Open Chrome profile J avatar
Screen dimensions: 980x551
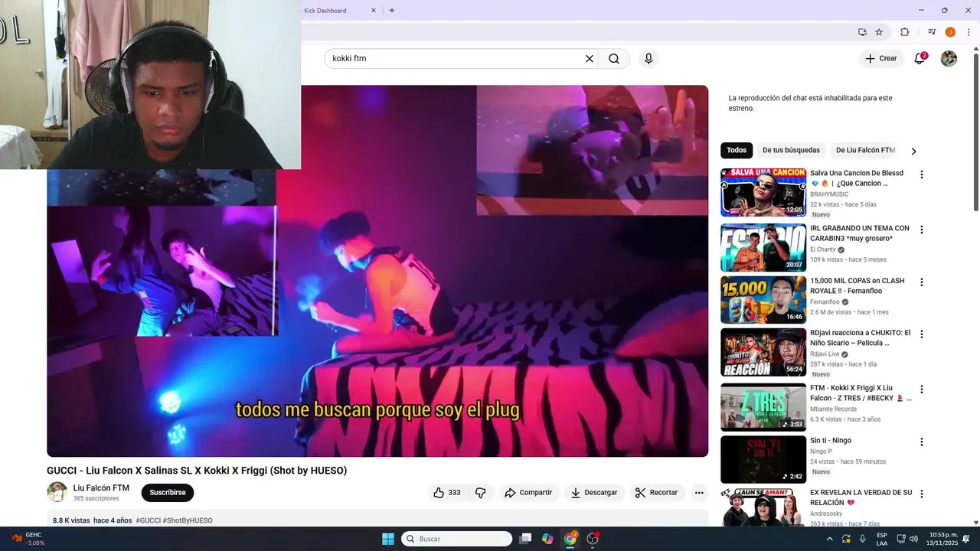coord(950,32)
